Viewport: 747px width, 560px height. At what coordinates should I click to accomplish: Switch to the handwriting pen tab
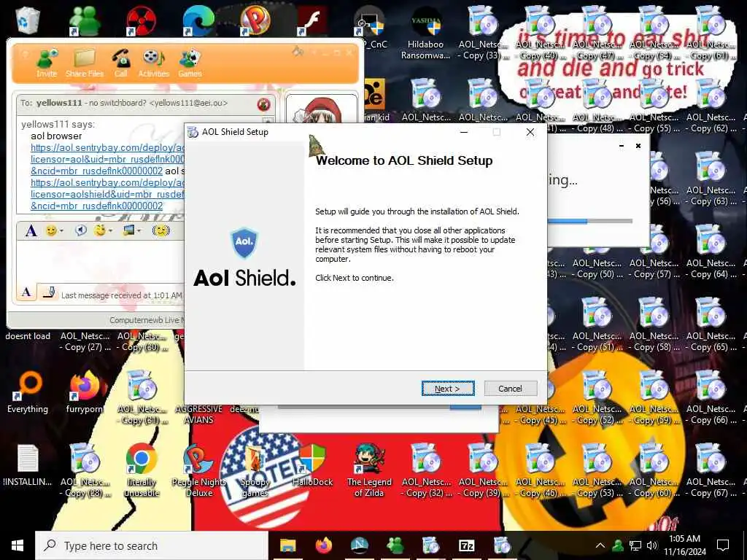point(48,292)
